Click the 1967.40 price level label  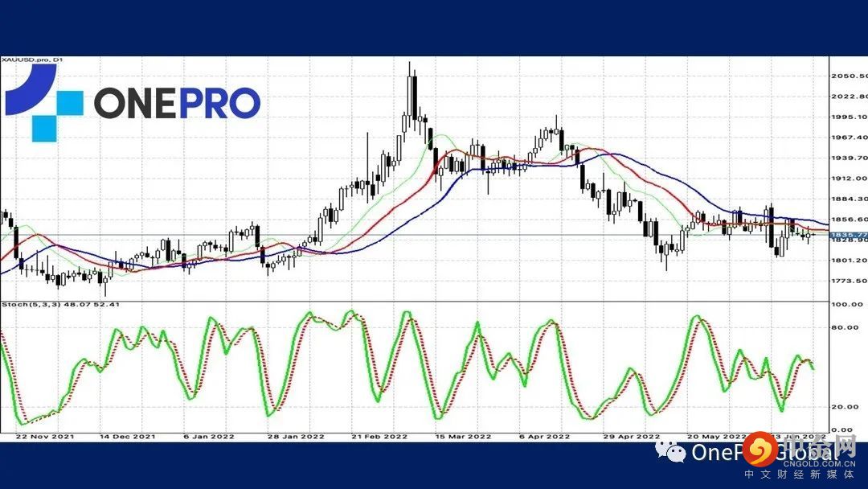[850, 138]
